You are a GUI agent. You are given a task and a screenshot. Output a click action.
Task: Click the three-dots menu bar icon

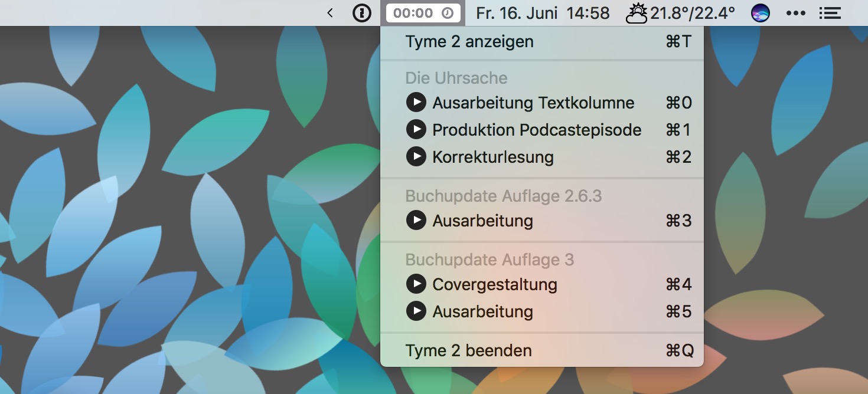click(796, 13)
